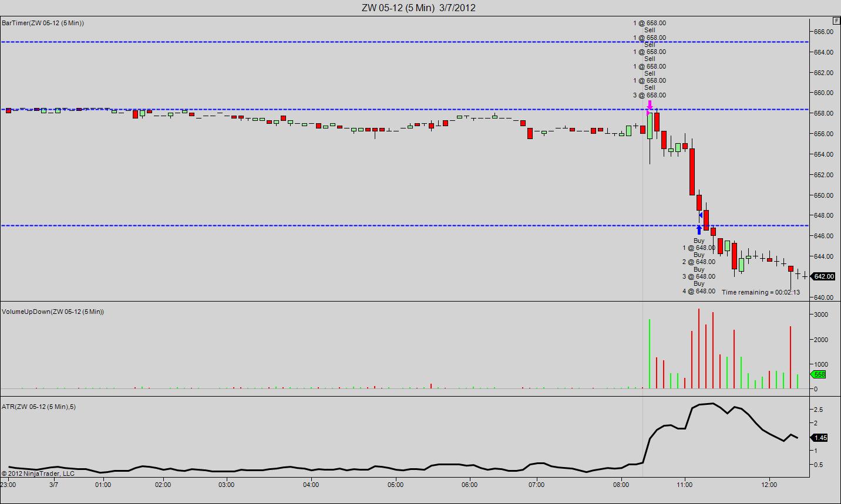This screenshot has width=841, height=504.
Task: Click the 1.45 ATR value marker
Action: coord(820,438)
